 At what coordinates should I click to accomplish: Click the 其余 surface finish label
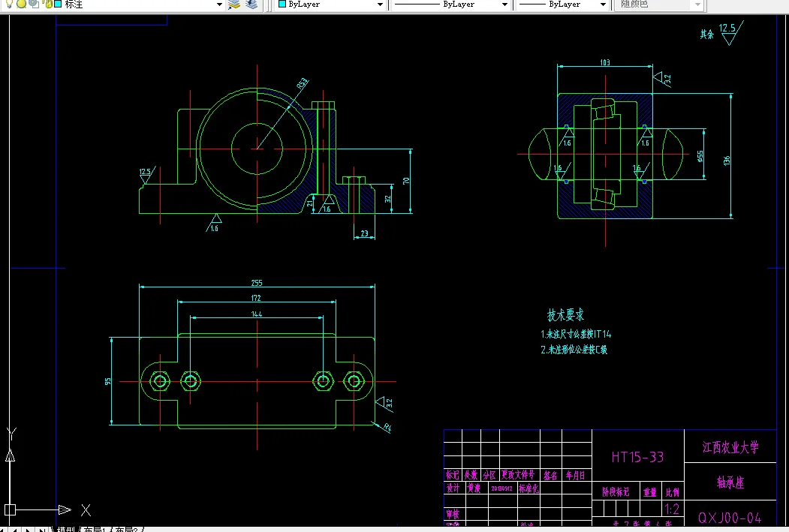(x=707, y=35)
